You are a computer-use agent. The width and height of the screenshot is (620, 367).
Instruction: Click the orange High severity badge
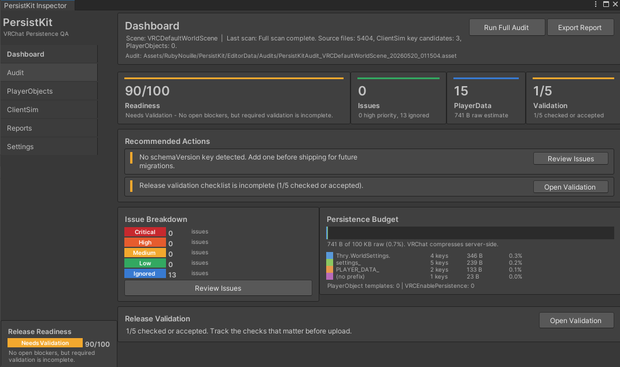click(145, 242)
